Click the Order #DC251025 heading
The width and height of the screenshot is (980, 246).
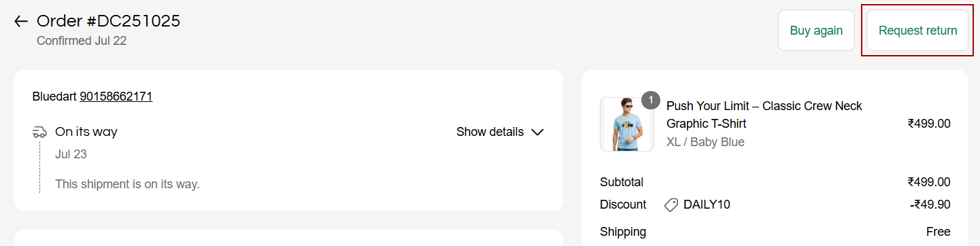click(109, 21)
